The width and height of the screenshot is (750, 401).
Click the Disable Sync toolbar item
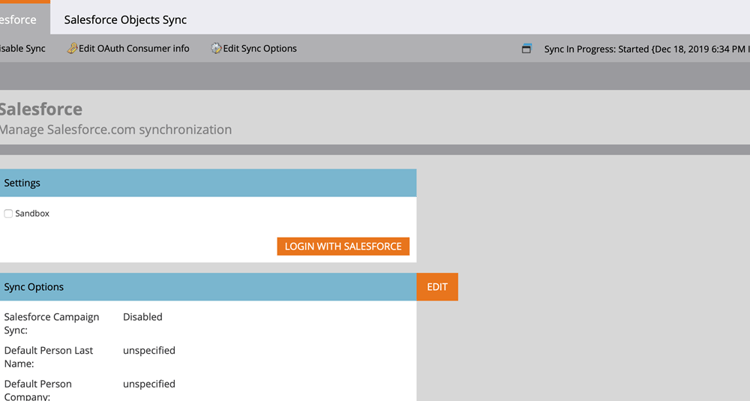pyautogui.click(x=22, y=48)
